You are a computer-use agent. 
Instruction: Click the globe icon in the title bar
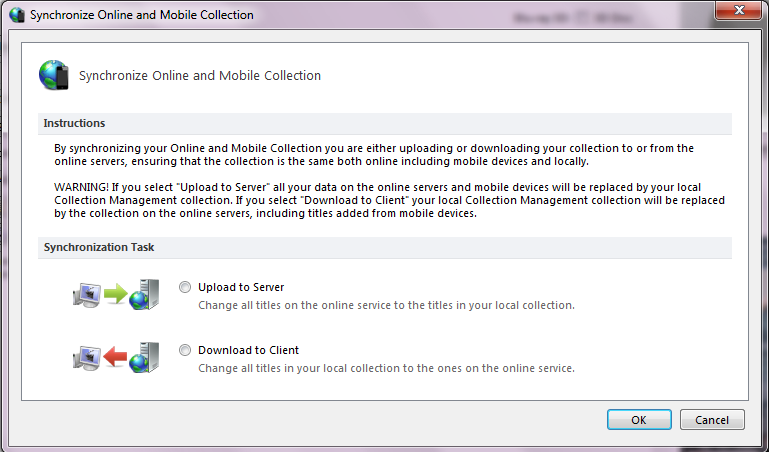click(x=17, y=15)
